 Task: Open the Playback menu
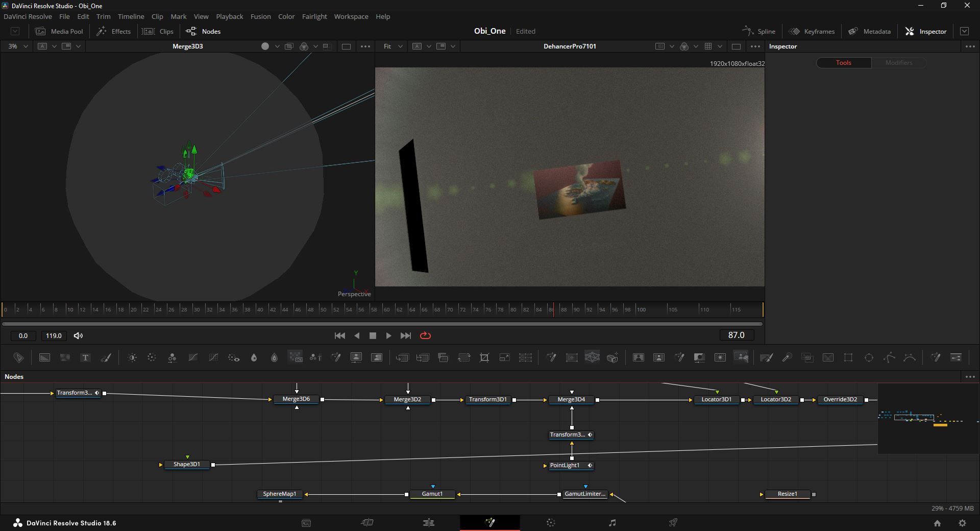(x=229, y=16)
